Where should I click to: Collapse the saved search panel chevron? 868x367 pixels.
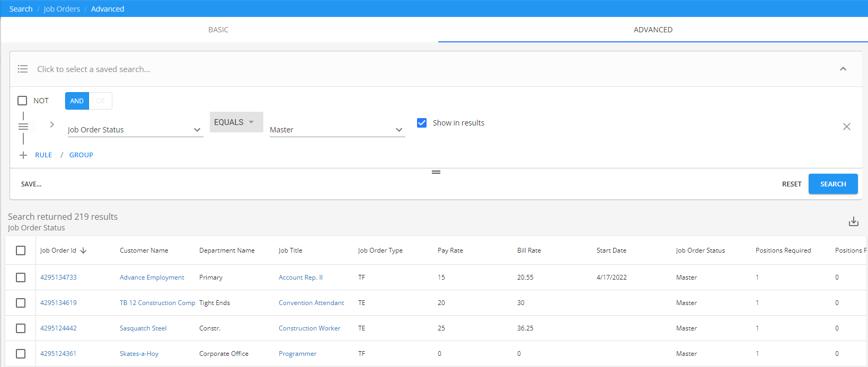click(843, 69)
